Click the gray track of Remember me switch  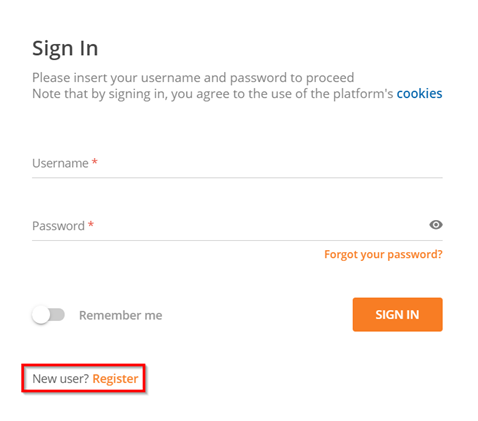(57, 314)
